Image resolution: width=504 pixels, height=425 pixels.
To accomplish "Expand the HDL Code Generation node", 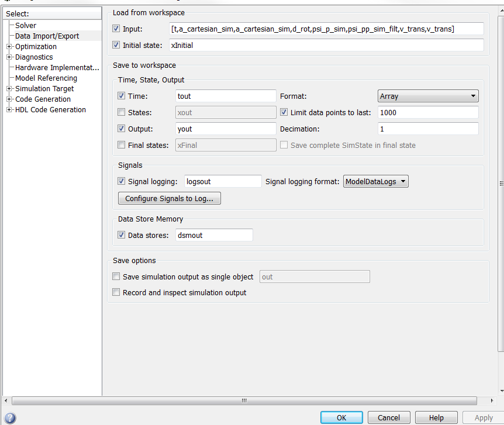I will 9,110.
